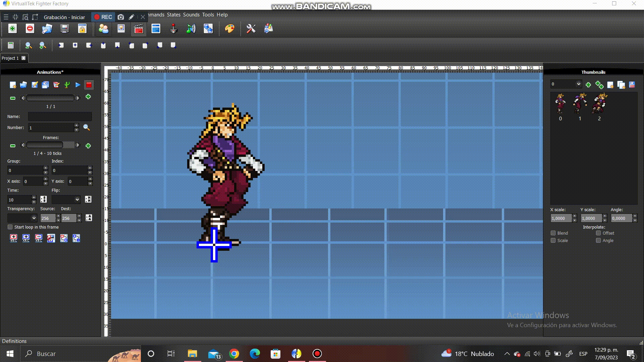Select sprite thumbnail 2
The image size is (644, 362).
coord(599,103)
